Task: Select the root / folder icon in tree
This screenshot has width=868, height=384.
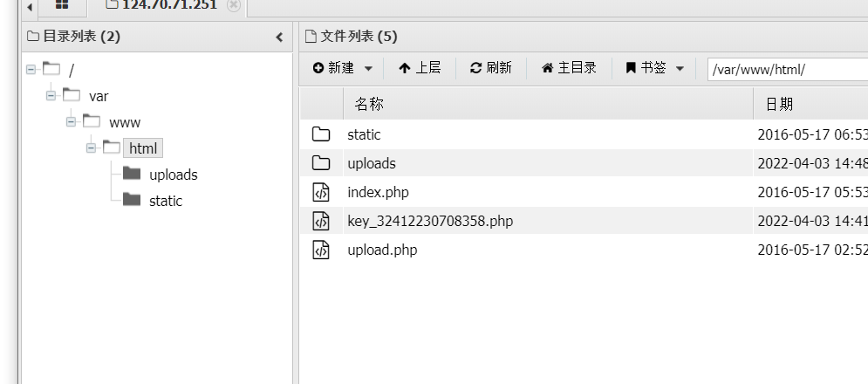Action: (51, 69)
